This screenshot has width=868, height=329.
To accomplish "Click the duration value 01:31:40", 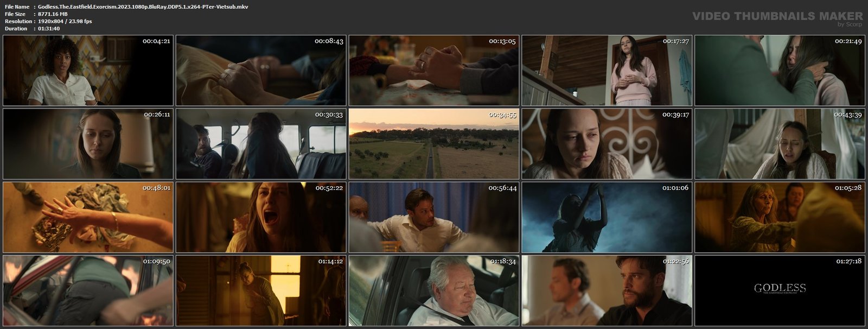I will click(49, 28).
